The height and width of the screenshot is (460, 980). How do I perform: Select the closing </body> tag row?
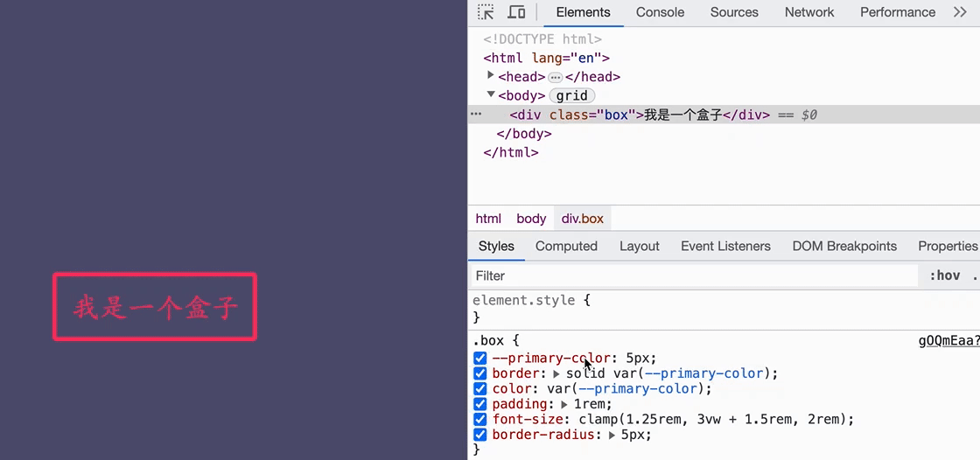tap(524, 134)
